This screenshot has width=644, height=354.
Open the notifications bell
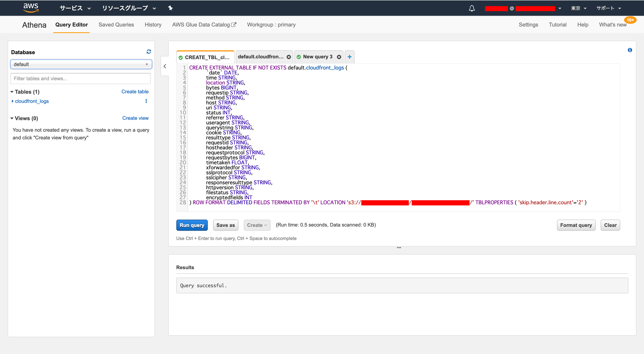(x=472, y=8)
